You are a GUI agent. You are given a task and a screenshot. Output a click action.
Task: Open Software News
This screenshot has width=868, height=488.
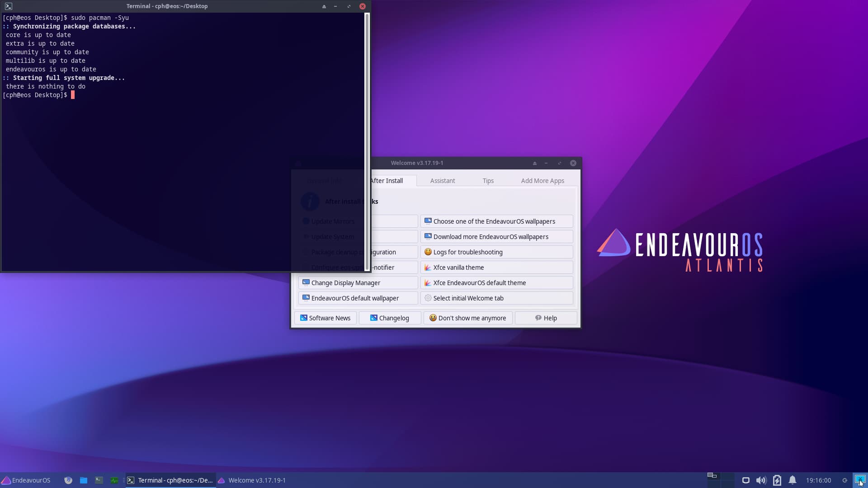point(325,318)
